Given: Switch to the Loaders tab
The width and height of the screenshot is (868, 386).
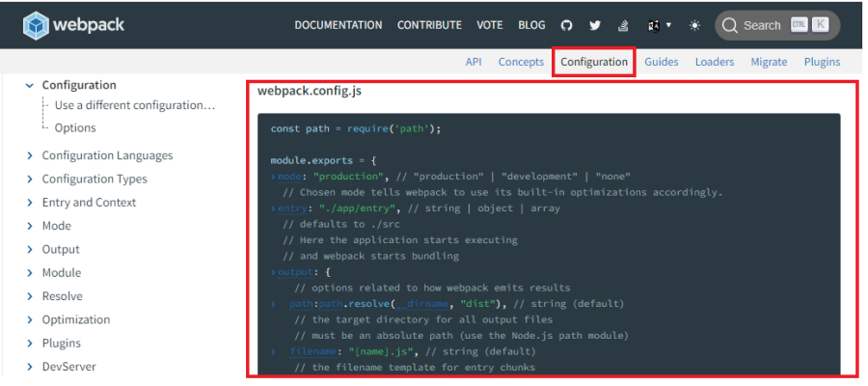Looking at the screenshot, I should [715, 62].
